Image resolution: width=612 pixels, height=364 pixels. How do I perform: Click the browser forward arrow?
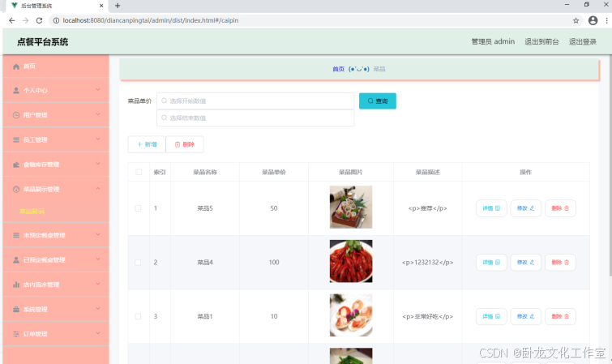coord(26,20)
